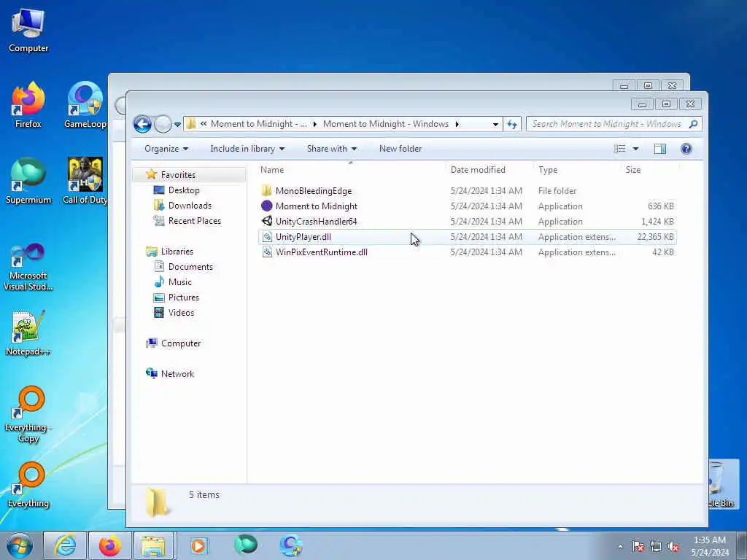The image size is (747, 560).
Task: Open the Documents library
Action: 190,267
